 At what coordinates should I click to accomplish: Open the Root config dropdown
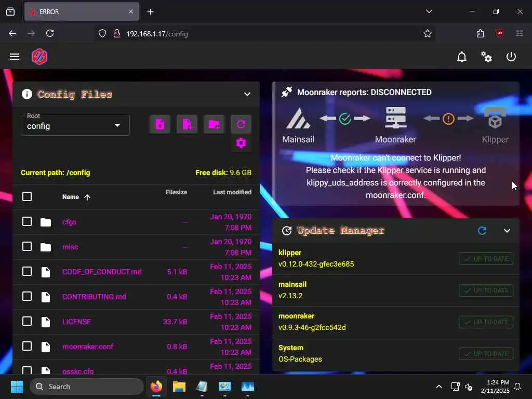[x=75, y=125]
